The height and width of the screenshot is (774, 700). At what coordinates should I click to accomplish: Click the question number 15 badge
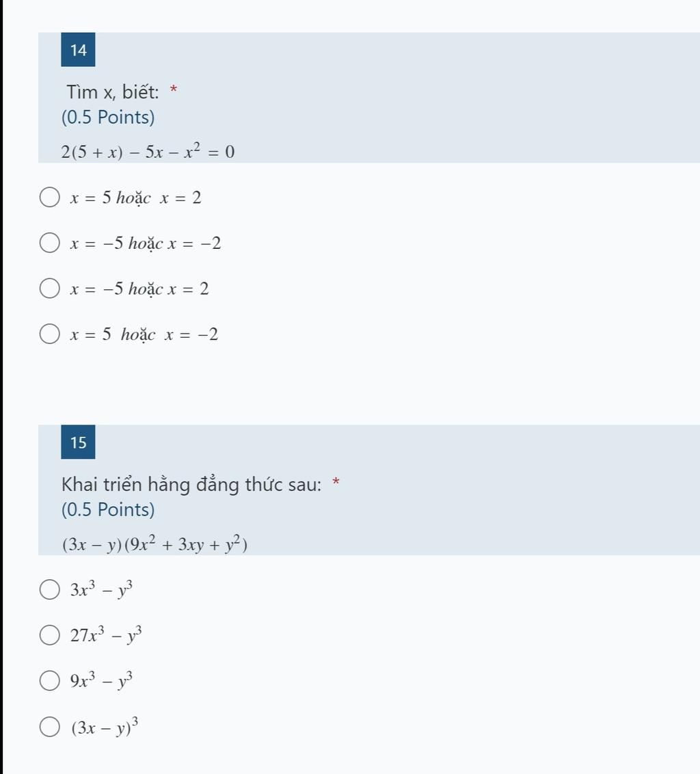(x=78, y=442)
